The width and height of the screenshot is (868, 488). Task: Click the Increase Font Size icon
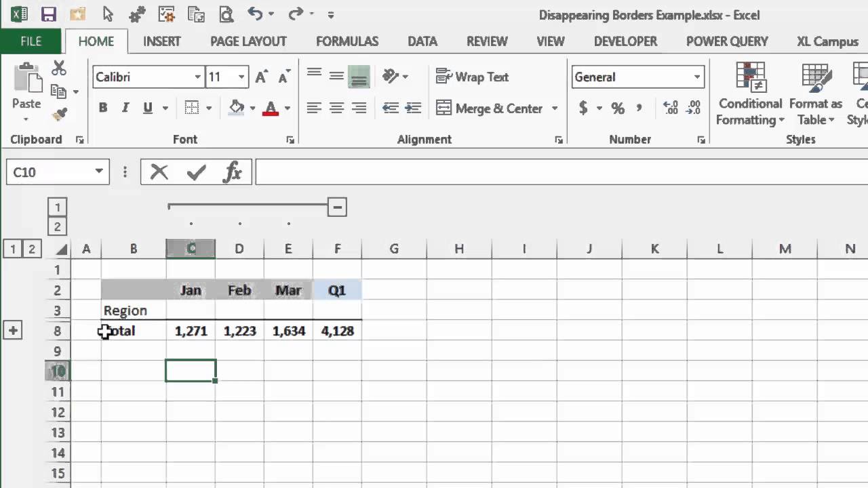pos(261,77)
